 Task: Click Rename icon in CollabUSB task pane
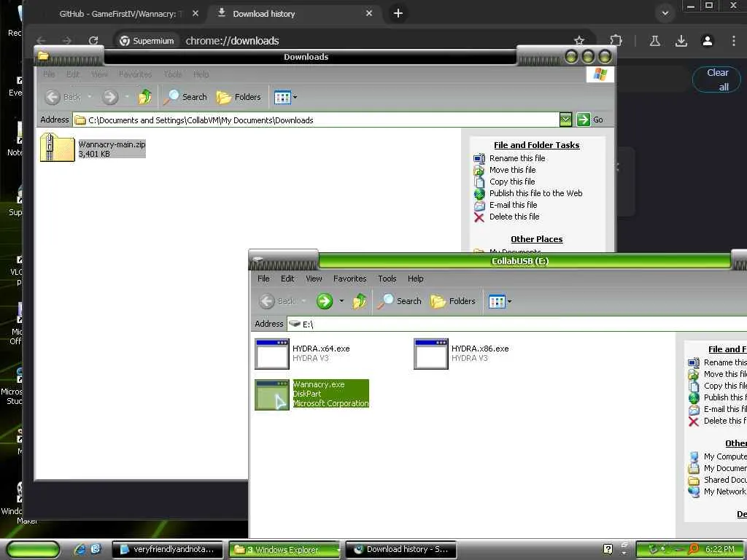pos(694,362)
